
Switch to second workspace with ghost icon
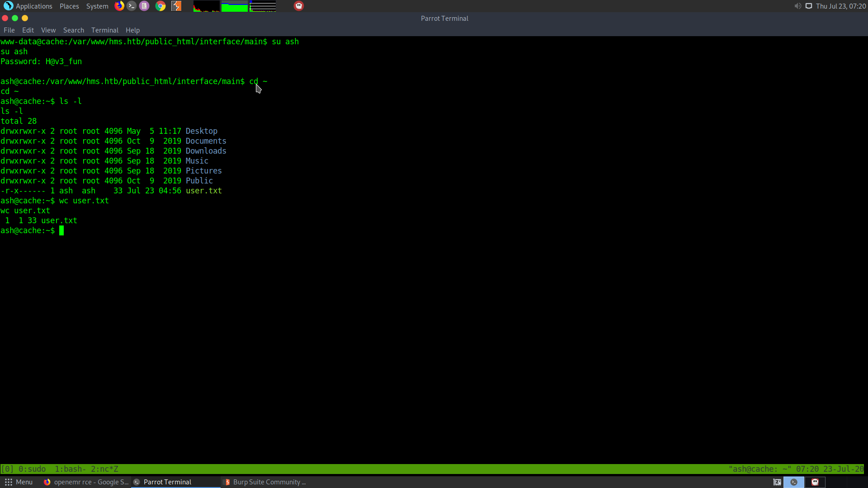pyautogui.click(x=815, y=482)
